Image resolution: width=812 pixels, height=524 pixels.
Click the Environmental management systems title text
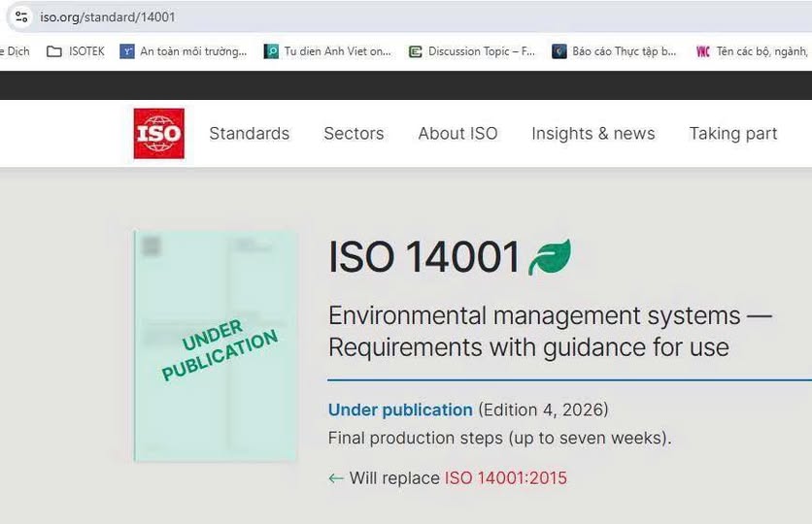[x=550, y=331]
